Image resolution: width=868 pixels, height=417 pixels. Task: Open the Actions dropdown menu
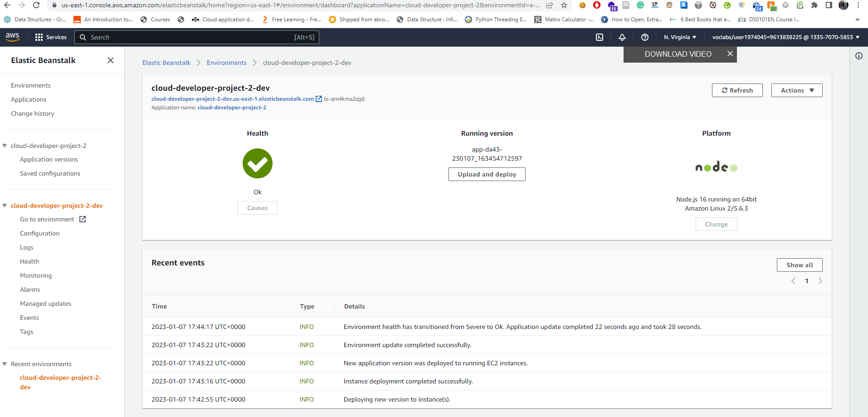coord(797,90)
